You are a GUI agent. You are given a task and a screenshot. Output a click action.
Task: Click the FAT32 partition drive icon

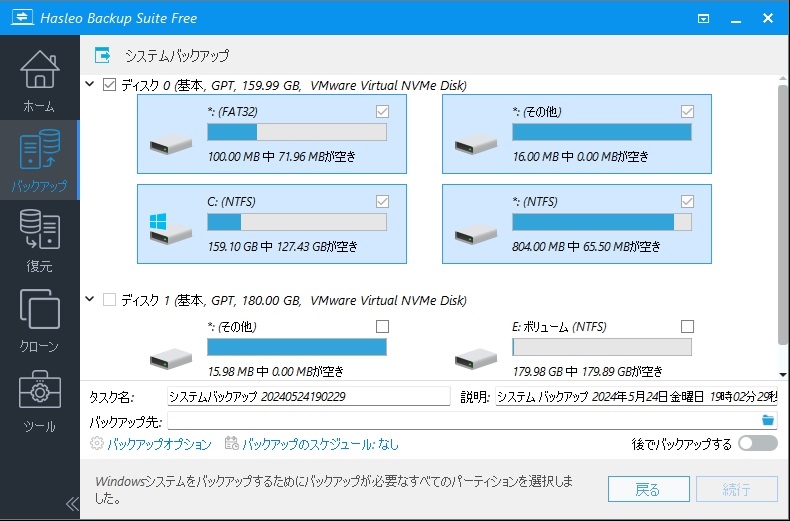click(x=171, y=143)
